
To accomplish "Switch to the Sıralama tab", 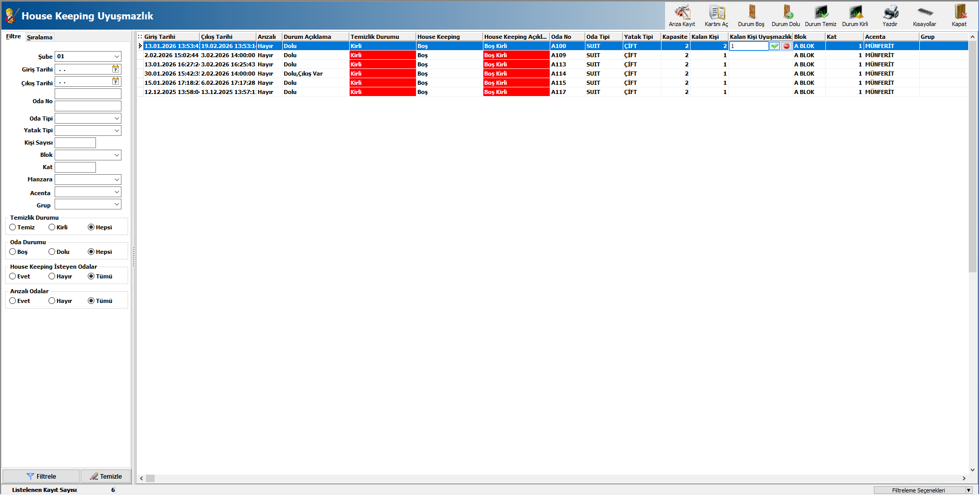I will [x=40, y=37].
